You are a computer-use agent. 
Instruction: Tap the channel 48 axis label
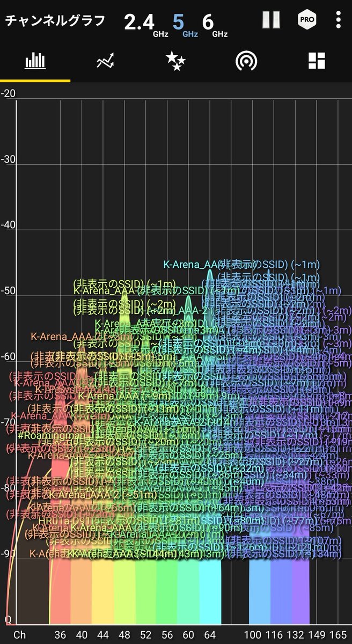tap(124, 634)
